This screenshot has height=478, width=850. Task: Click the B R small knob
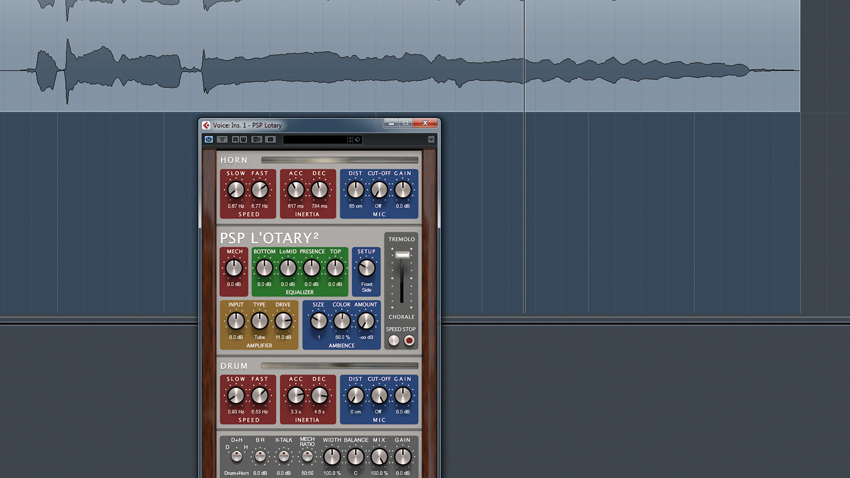pos(260,457)
